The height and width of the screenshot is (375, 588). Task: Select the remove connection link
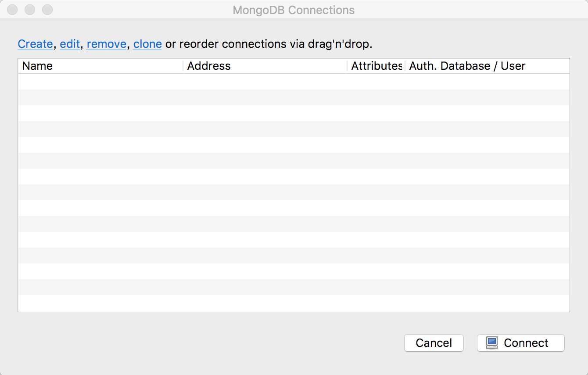click(106, 44)
